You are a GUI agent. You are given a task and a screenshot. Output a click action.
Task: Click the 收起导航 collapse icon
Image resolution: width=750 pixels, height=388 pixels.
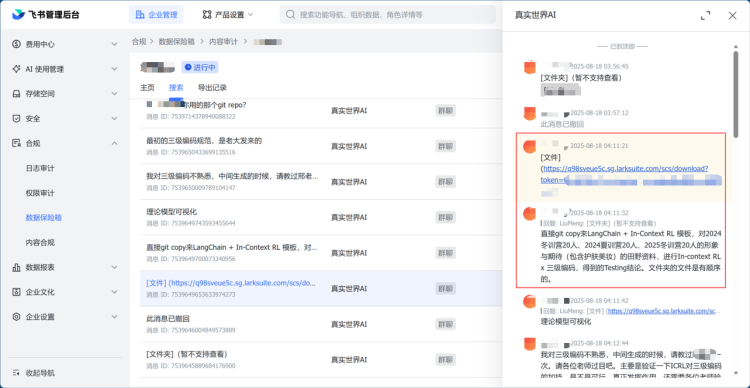(x=16, y=373)
